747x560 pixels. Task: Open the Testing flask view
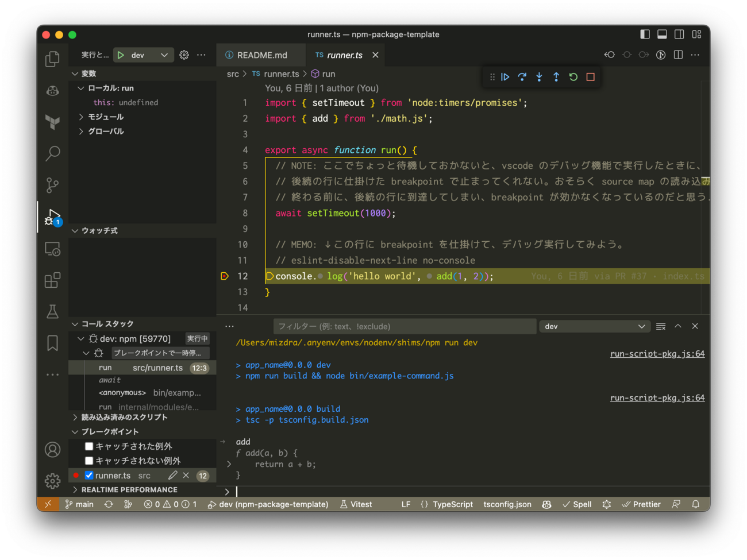pos(52,312)
